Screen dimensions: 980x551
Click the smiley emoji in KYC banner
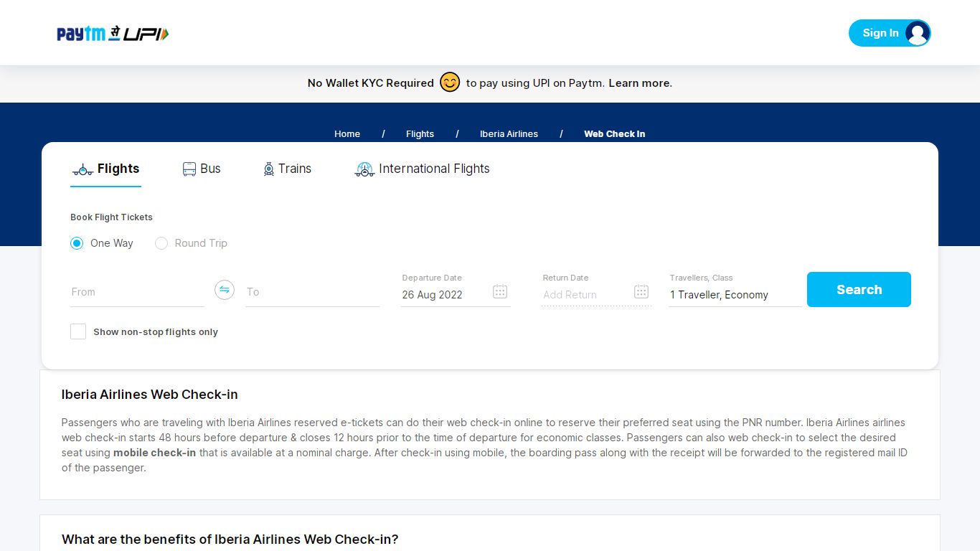tap(450, 83)
